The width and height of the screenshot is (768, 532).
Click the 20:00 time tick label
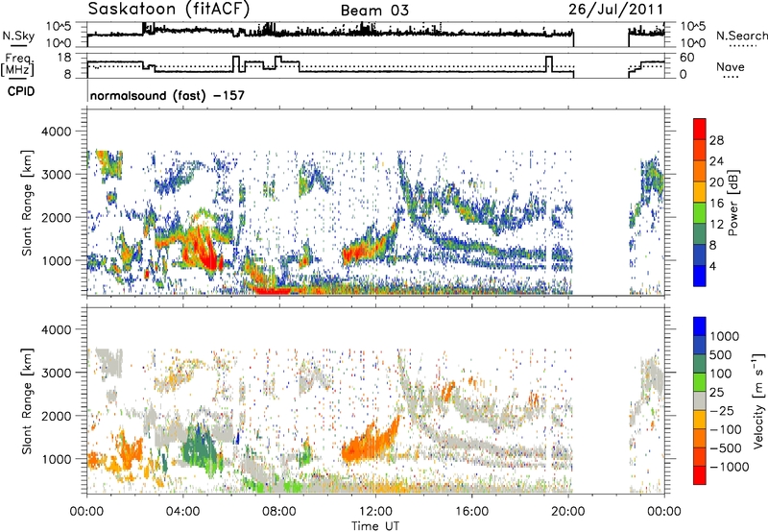click(568, 512)
